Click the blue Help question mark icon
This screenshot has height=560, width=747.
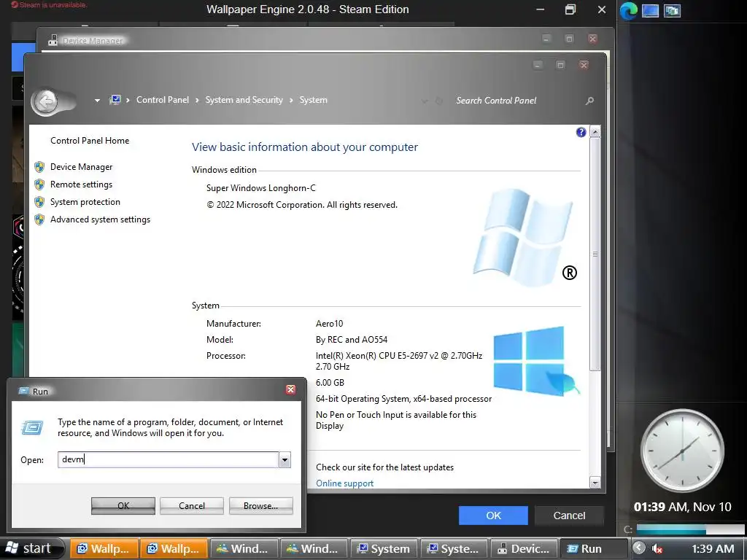click(x=581, y=133)
